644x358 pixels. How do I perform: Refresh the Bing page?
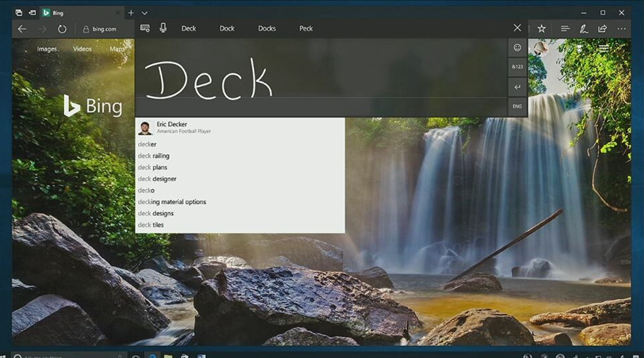click(x=62, y=29)
